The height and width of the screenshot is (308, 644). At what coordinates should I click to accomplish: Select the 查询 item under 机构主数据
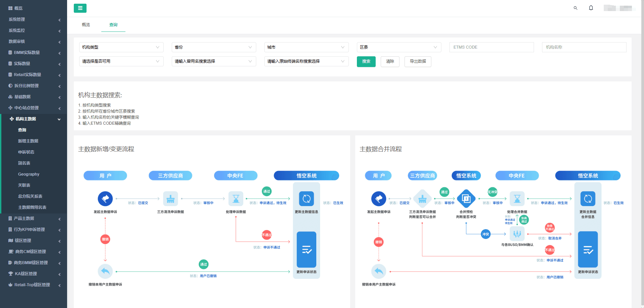pyautogui.click(x=21, y=130)
